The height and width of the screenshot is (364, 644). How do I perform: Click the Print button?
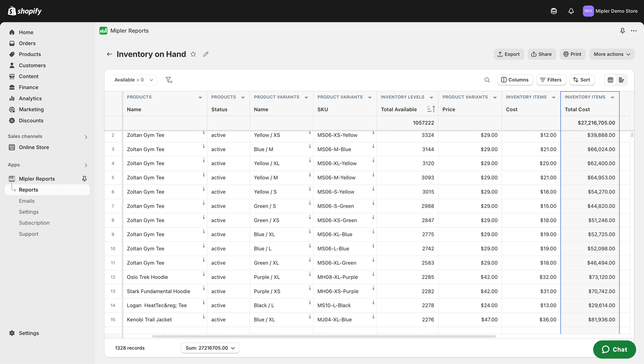(x=572, y=54)
